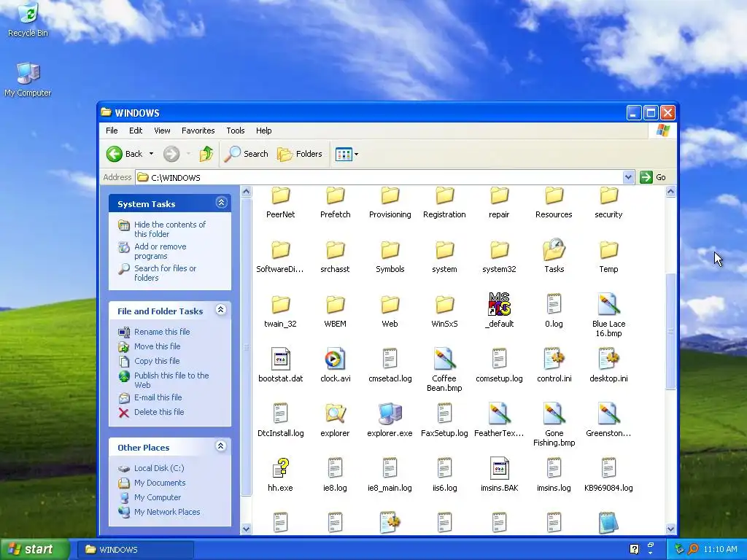Screen dimensions: 747x560
Task: Click the Start button
Action: (x=34, y=549)
